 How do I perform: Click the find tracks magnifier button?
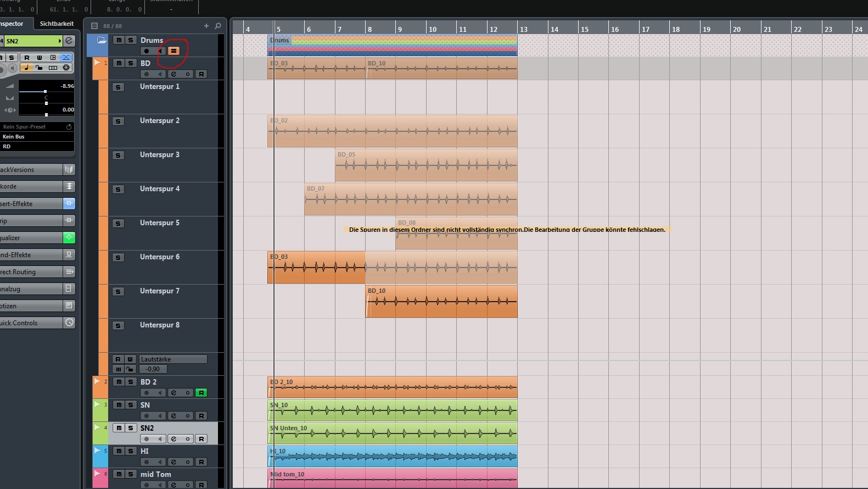point(218,26)
